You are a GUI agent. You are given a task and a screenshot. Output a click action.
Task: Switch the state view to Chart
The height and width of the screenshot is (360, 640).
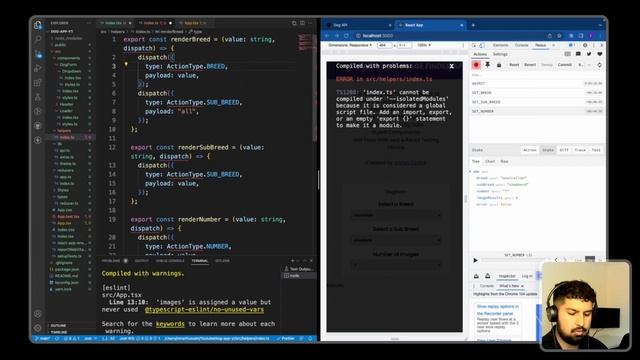coord(490,162)
